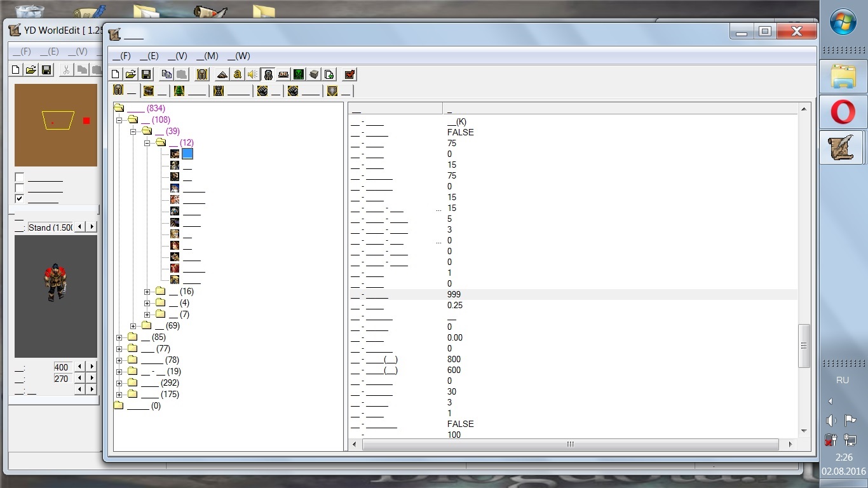The width and height of the screenshot is (868, 488).
Task: Click the next animation arrow beside Stand field
Action: tap(92, 227)
